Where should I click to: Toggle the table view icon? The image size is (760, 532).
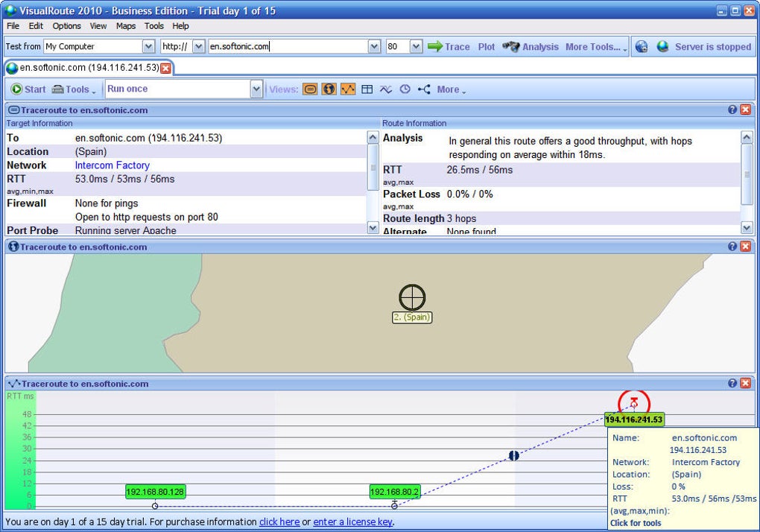(367, 89)
